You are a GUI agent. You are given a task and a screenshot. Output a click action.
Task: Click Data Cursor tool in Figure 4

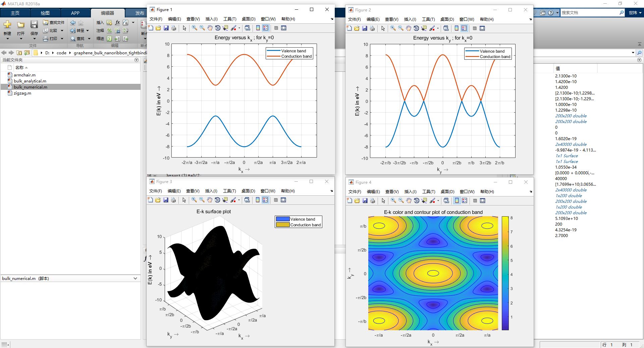(424, 201)
